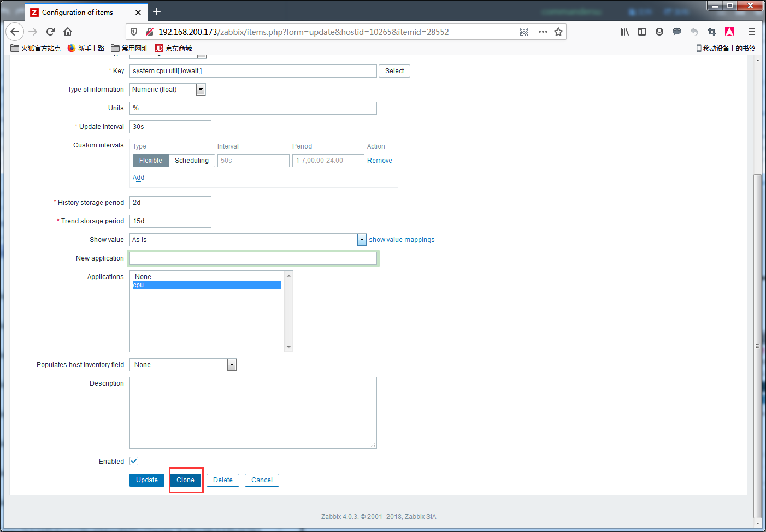The image size is (766, 532).
Task: Click the Delete button
Action: (x=223, y=480)
